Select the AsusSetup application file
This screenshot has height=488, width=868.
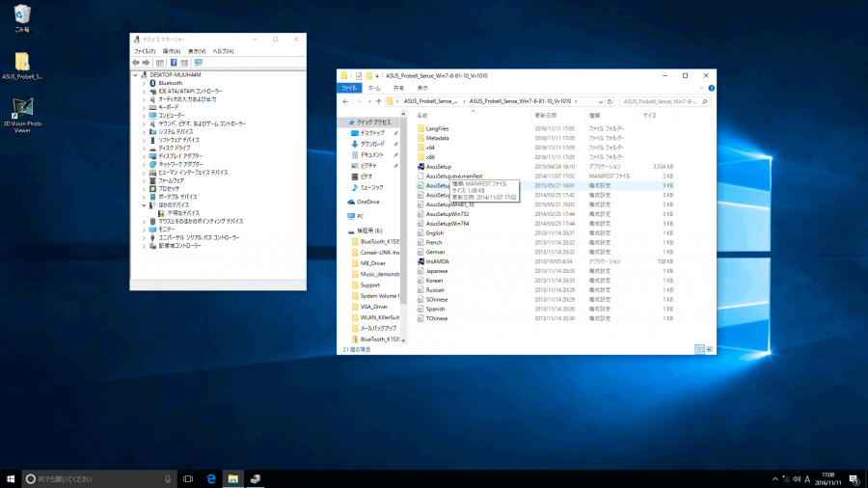coord(438,167)
